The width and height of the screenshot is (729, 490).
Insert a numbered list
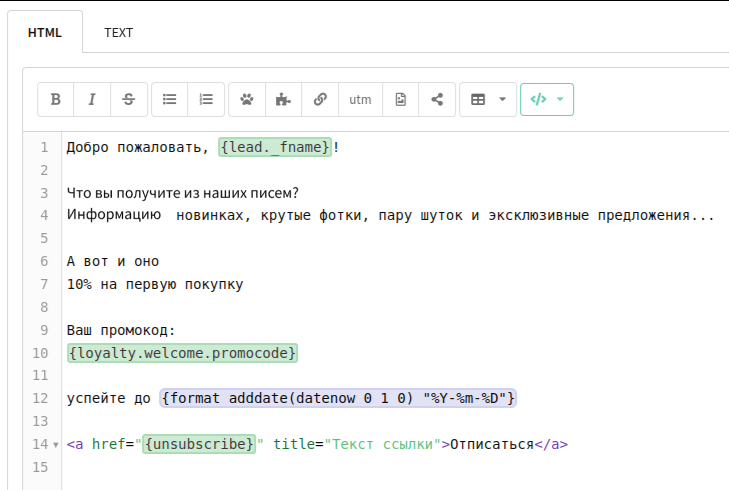pos(206,99)
